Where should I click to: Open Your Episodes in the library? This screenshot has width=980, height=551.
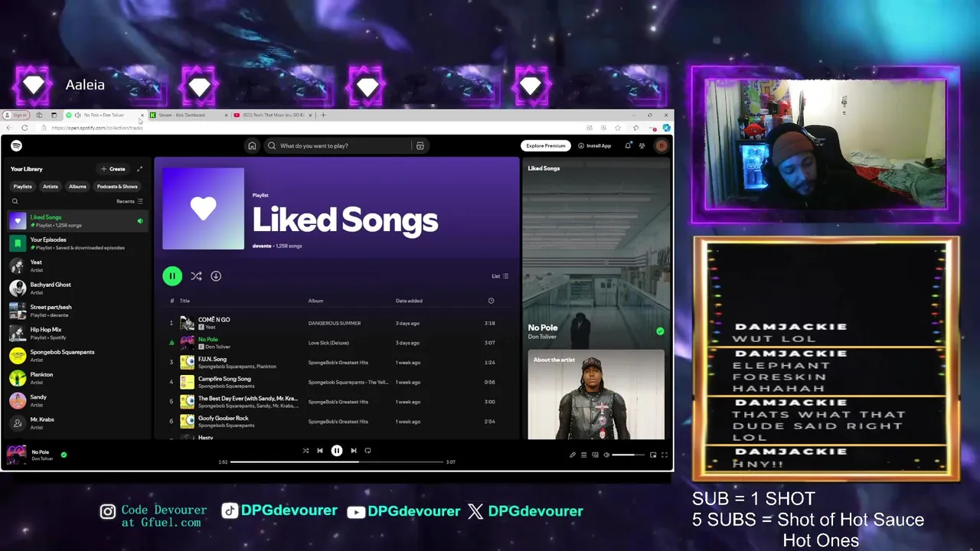point(77,243)
